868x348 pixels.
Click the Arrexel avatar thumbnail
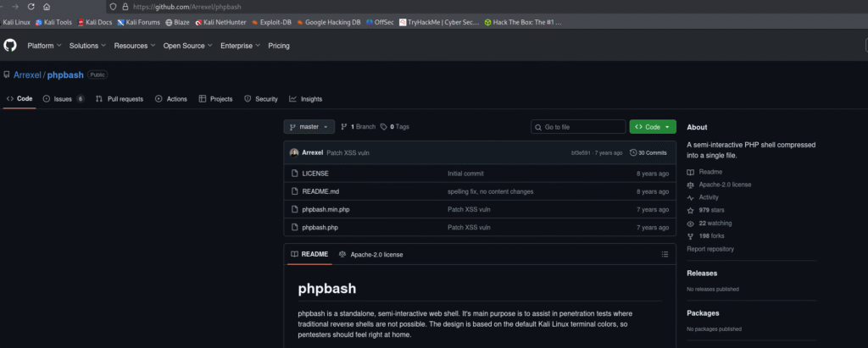294,152
